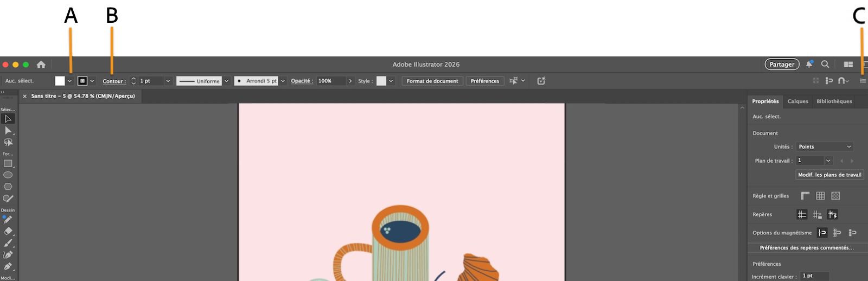
Task: Open the notifications bell
Action: pyautogui.click(x=809, y=64)
